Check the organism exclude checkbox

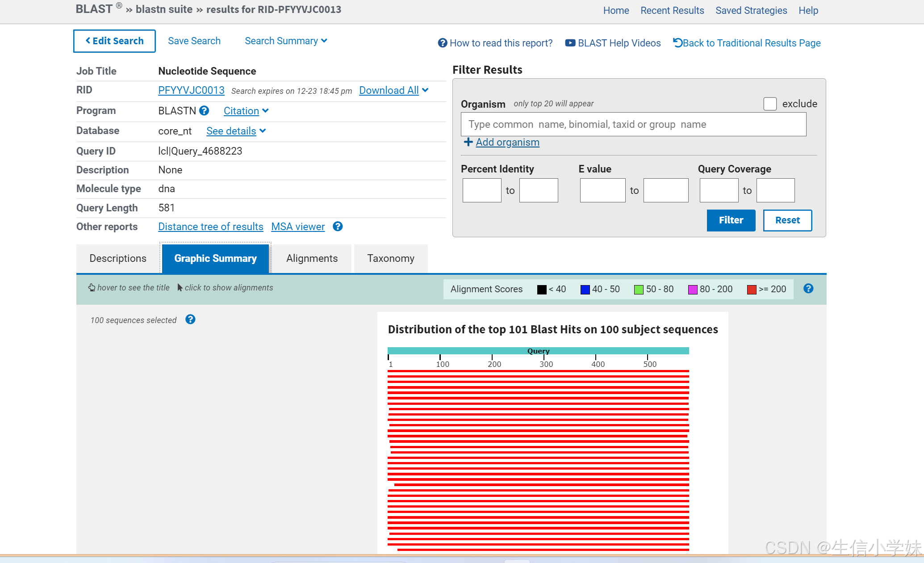(x=770, y=104)
